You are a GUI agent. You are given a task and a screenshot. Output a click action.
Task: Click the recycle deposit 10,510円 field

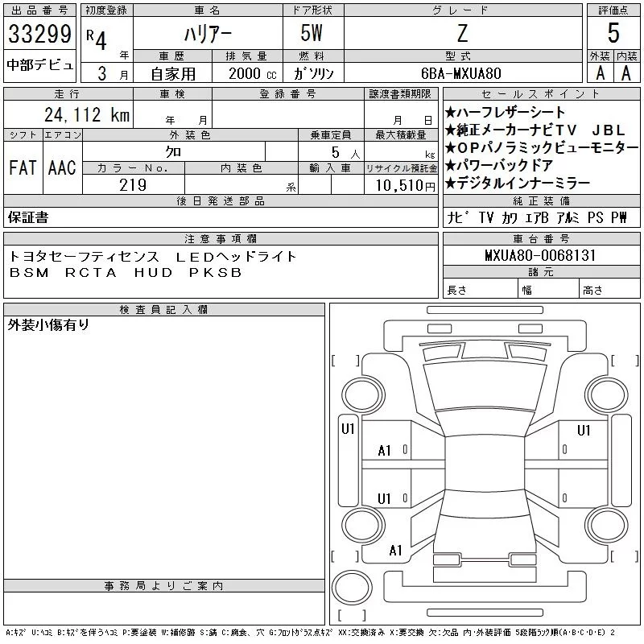tap(401, 185)
